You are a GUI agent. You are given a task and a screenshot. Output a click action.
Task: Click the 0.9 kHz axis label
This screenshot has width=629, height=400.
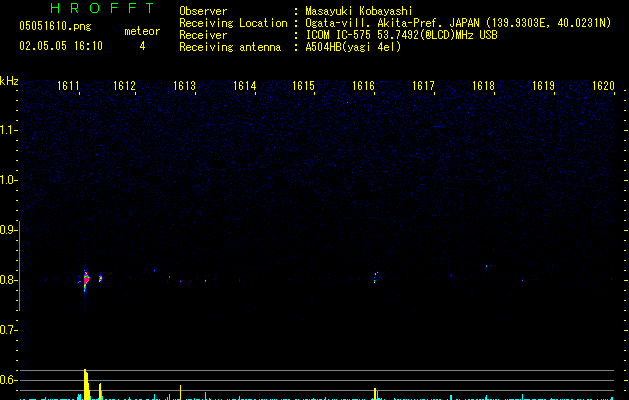pos(8,230)
